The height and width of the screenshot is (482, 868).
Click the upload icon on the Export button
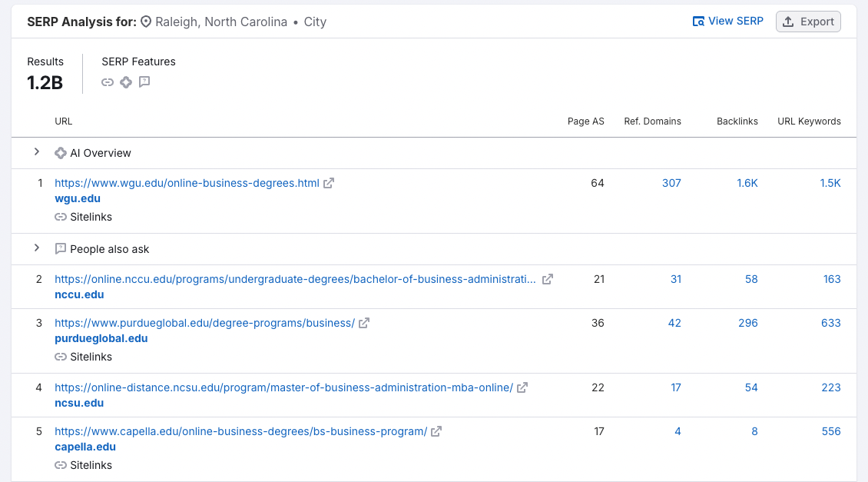[x=789, y=21]
